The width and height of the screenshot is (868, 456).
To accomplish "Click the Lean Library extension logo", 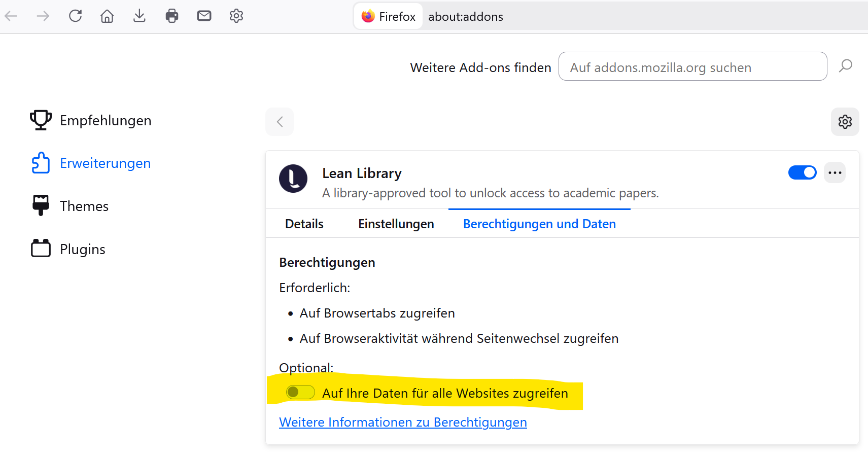I will point(293,179).
